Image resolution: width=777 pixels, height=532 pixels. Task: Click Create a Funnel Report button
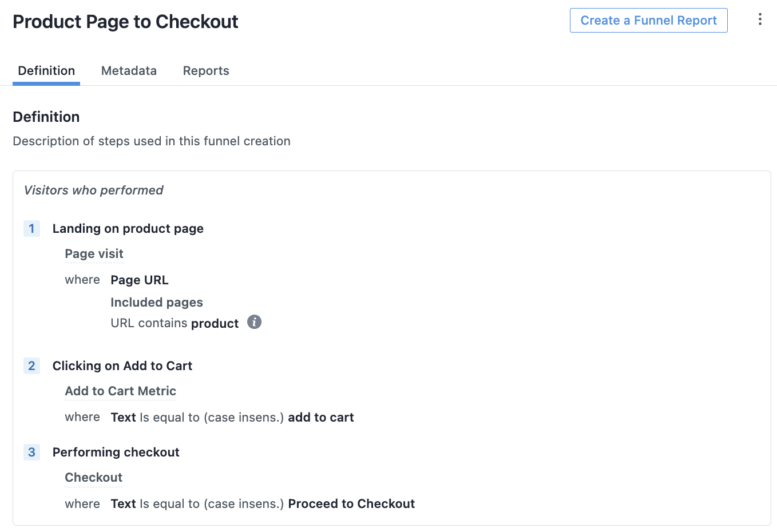649,21
